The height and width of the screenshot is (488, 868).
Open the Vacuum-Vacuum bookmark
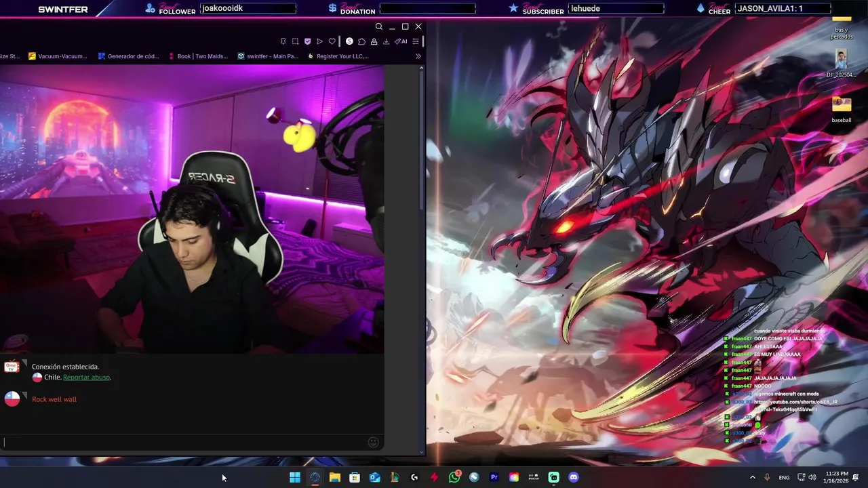[x=58, y=56]
